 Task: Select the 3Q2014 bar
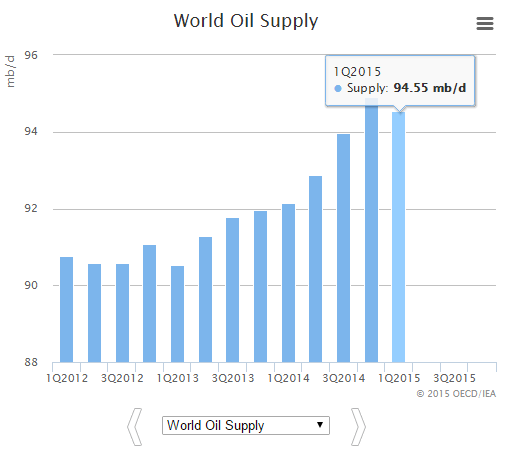[x=343, y=248]
